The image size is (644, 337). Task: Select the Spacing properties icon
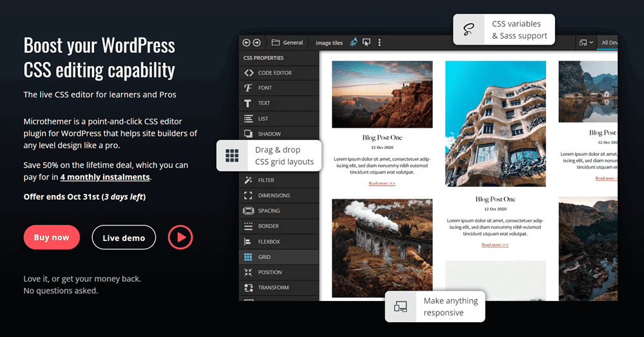click(x=248, y=211)
